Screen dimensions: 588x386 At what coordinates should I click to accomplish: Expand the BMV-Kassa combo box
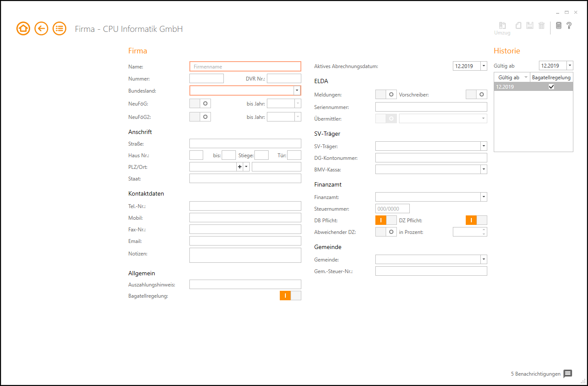tap(484, 169)
